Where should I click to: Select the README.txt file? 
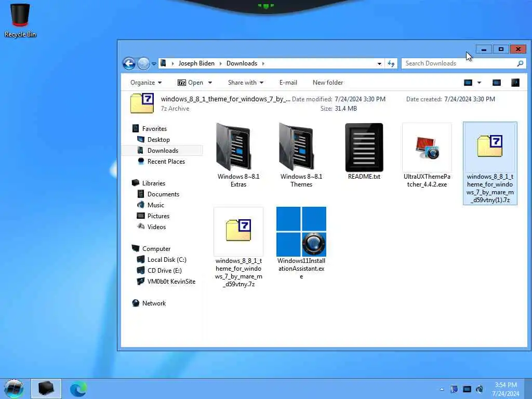click(364, 152)
